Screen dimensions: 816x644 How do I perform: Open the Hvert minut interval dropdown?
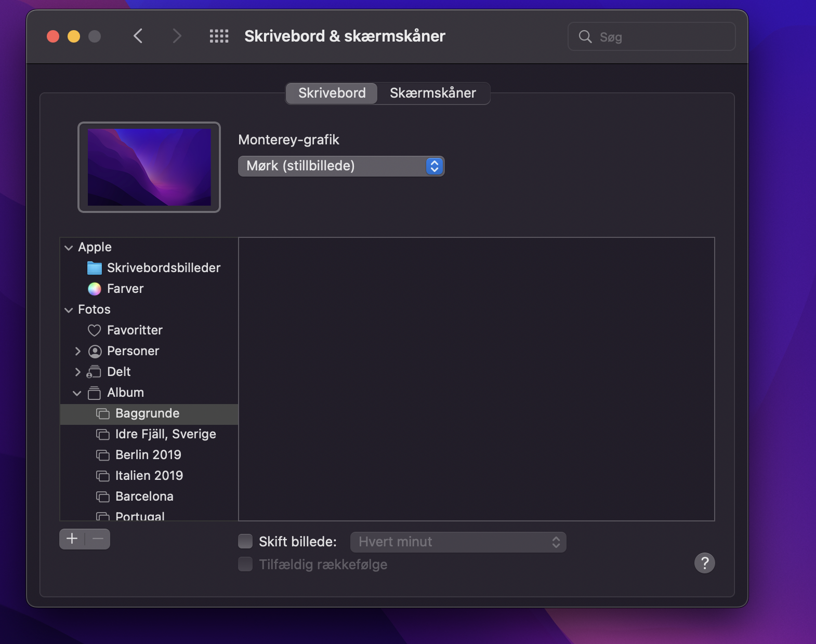458,542
